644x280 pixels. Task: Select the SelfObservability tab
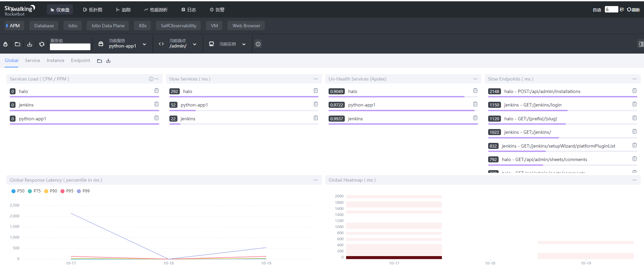pyautogui.click(x=178, y=26)
